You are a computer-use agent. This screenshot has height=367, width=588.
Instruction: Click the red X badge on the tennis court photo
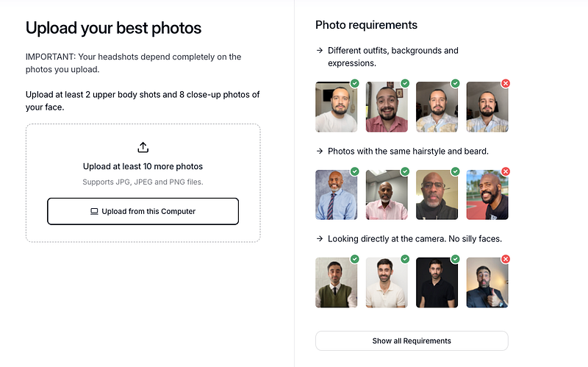click(x=506, y=171)
